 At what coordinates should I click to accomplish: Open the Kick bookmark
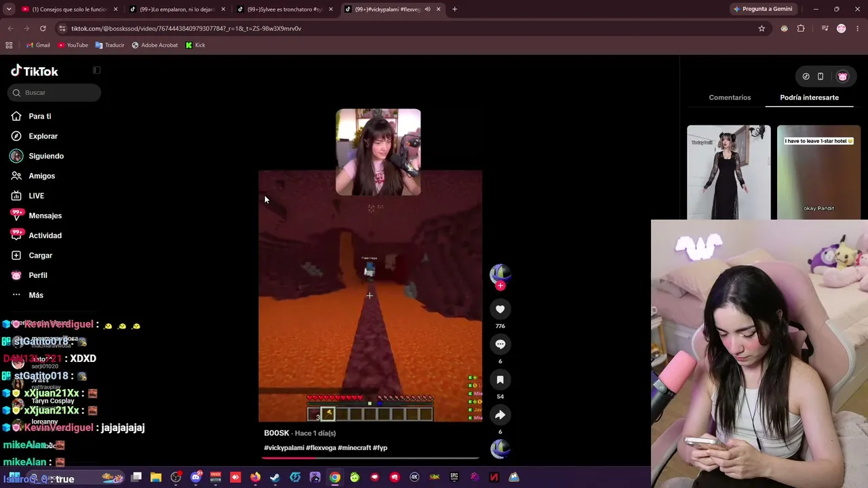tap(195, 45)
